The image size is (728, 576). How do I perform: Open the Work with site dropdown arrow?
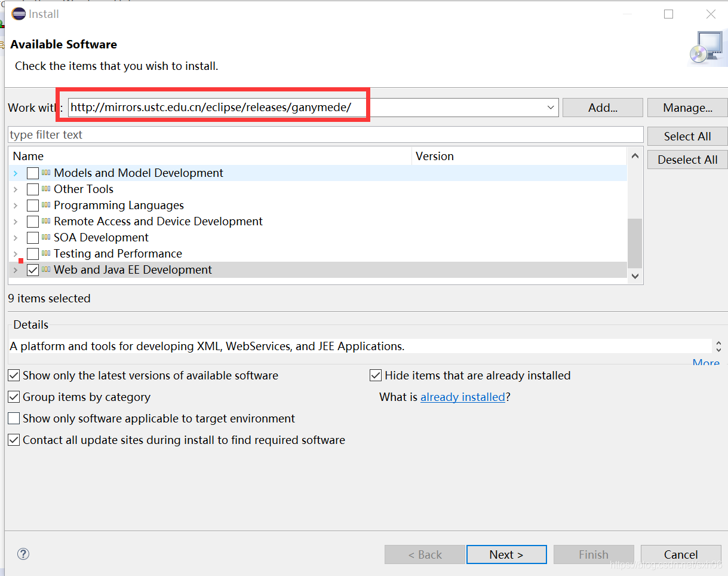(x=550, y=108)
